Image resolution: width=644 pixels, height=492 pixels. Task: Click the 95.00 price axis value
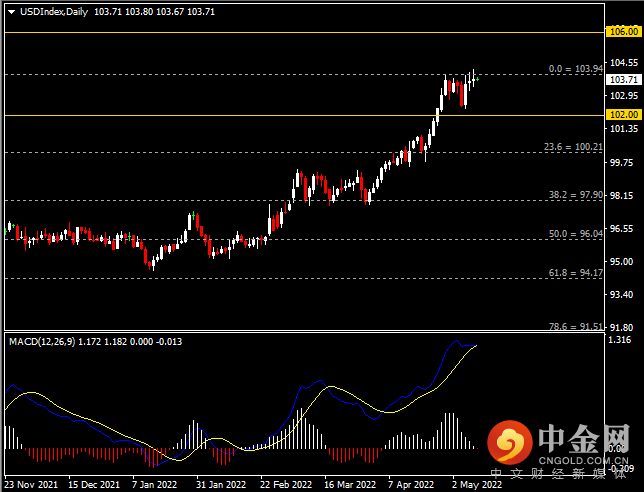(x=622, y=261)
